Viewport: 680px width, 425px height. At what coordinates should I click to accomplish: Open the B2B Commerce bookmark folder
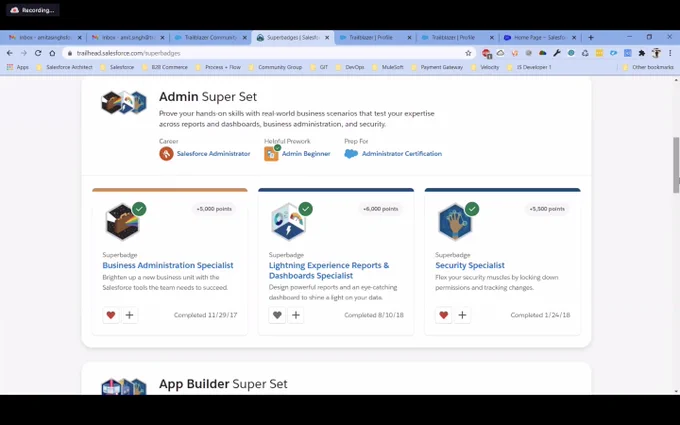(165, 67)
